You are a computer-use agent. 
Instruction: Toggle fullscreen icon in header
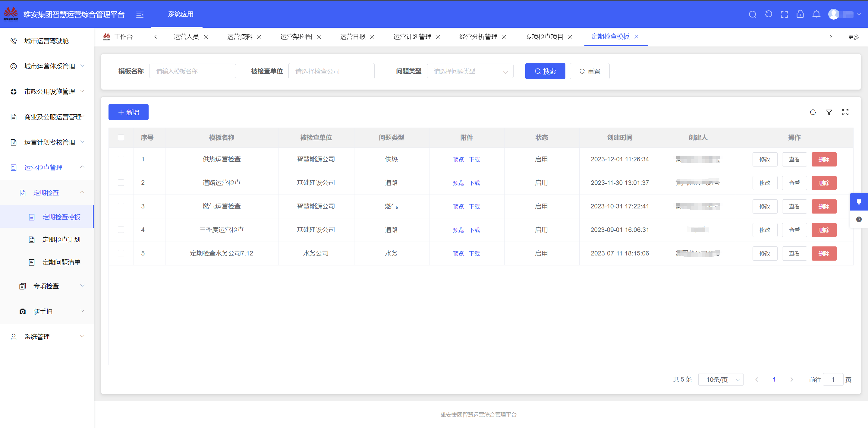point(785,14)
